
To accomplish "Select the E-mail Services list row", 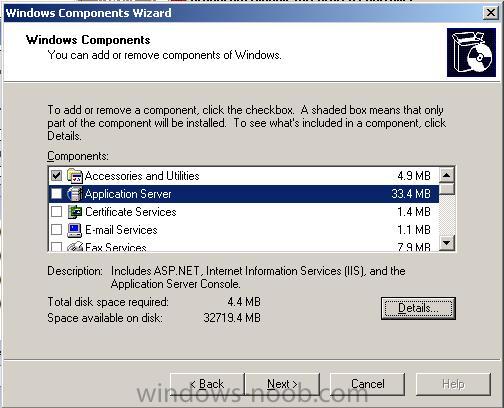I will [243, 230].
